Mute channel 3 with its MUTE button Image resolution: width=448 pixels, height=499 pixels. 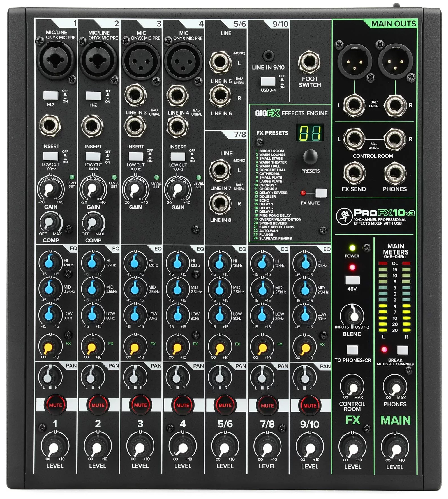(x=140, y=405)
